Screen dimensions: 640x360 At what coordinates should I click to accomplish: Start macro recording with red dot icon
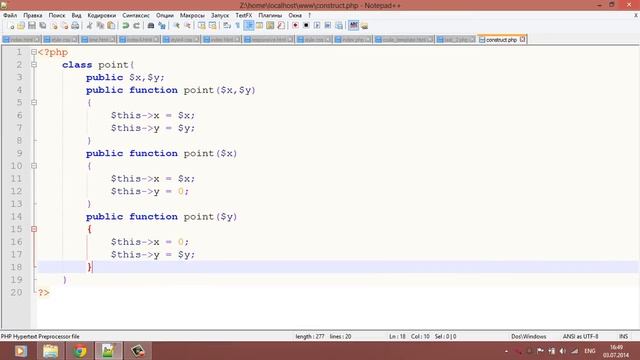[296, 26]
